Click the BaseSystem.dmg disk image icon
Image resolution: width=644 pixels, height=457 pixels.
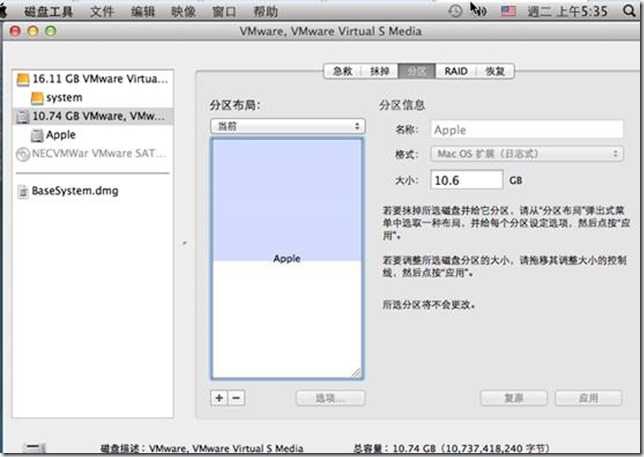coord(23,192)
